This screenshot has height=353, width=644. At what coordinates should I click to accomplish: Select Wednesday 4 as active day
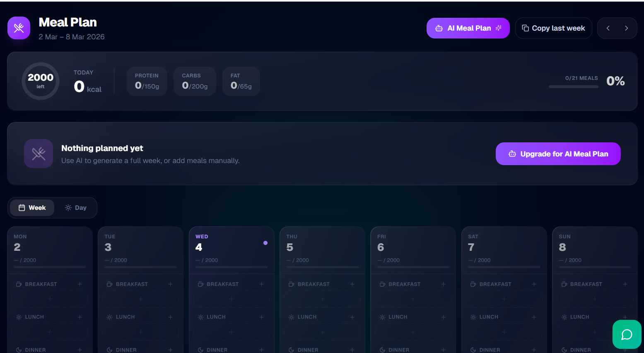click(232, 247)
